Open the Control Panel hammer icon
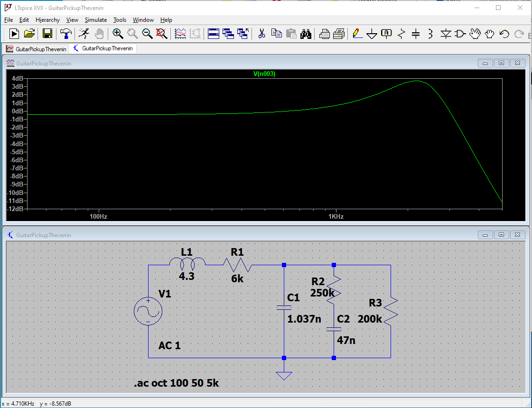Image resolution: width=532 pixels, height=408 pixels. coord(66,34)
